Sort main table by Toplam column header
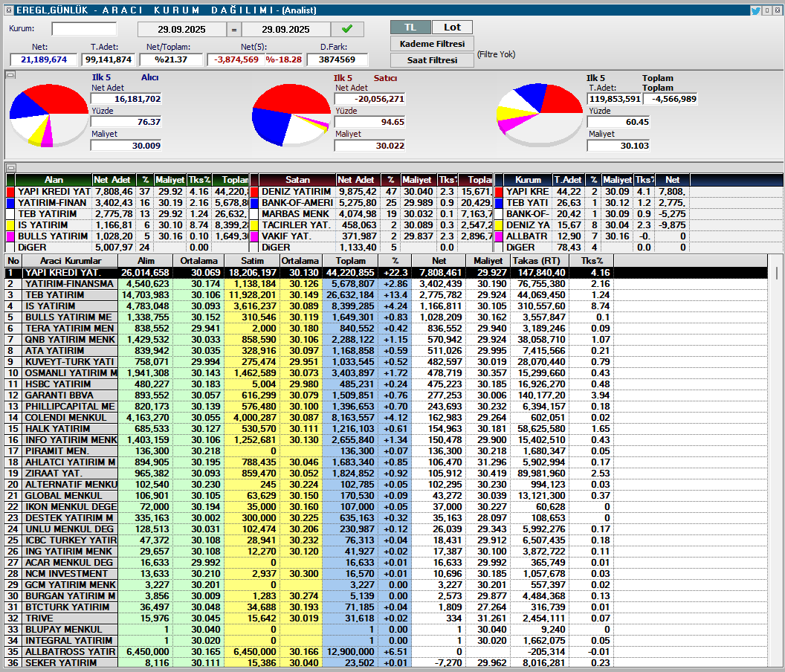The width and height of the screenshot is (785, 672). pos(350,261)
